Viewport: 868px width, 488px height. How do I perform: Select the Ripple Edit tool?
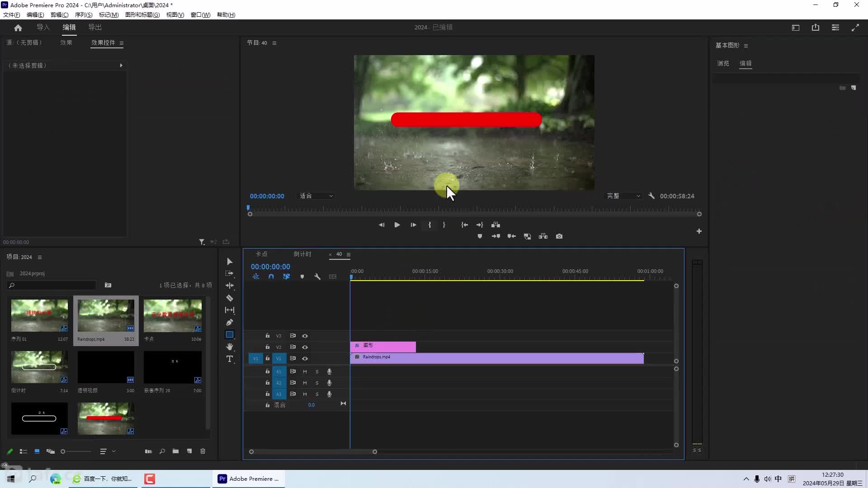tap(230, 286)
